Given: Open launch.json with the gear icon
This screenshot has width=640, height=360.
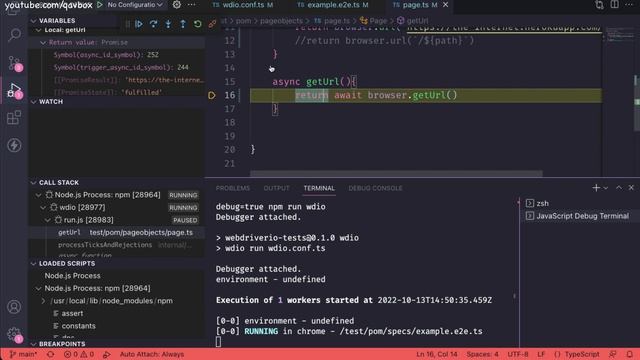Looking at the screenshot, I should (x=176, y=5).
